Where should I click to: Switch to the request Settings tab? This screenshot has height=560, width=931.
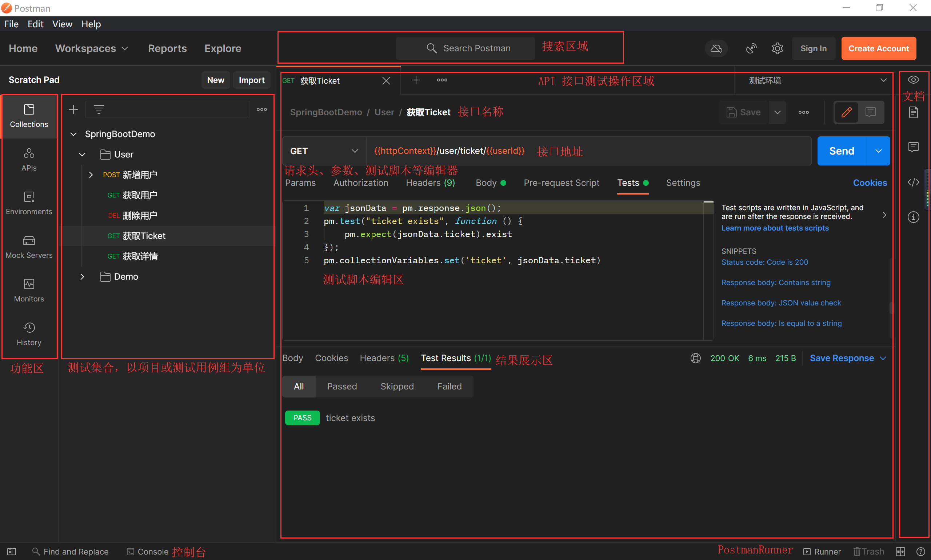click(683, 183)
